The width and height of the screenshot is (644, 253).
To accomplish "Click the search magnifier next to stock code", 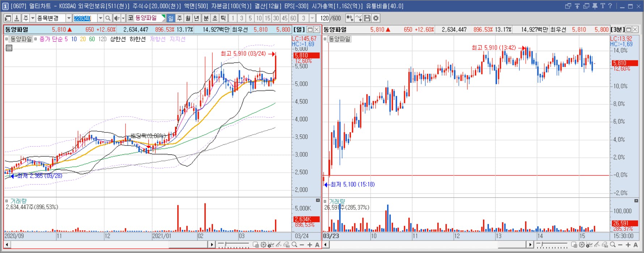I will coord(108,18).
